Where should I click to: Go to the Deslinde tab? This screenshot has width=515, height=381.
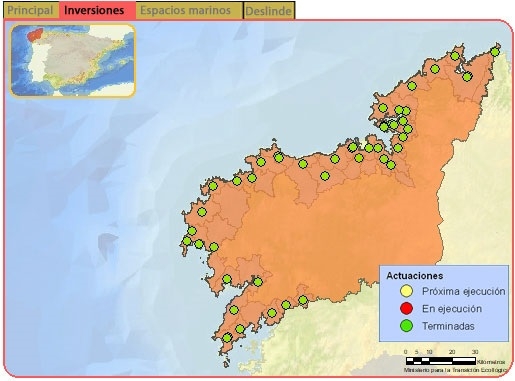tap(269, 11)
